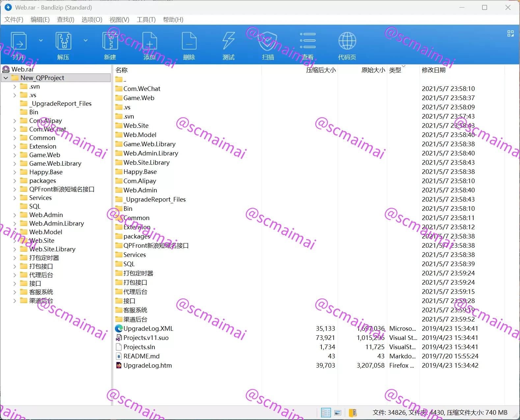Click the parent directory (..) folder icon
Screen dimensions: 520x420
coord(119,79)
